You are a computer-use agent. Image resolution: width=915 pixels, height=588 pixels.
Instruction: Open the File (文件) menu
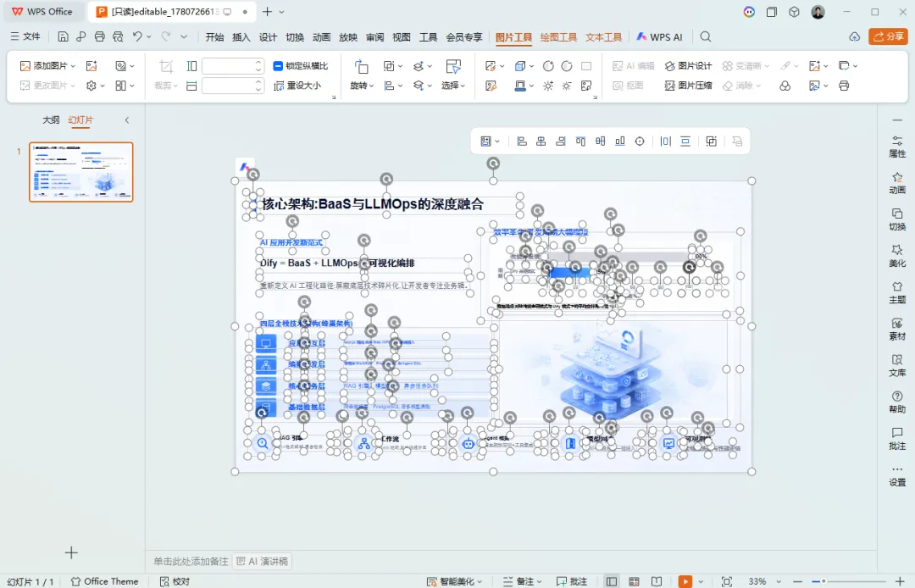(x=25, y=36)
